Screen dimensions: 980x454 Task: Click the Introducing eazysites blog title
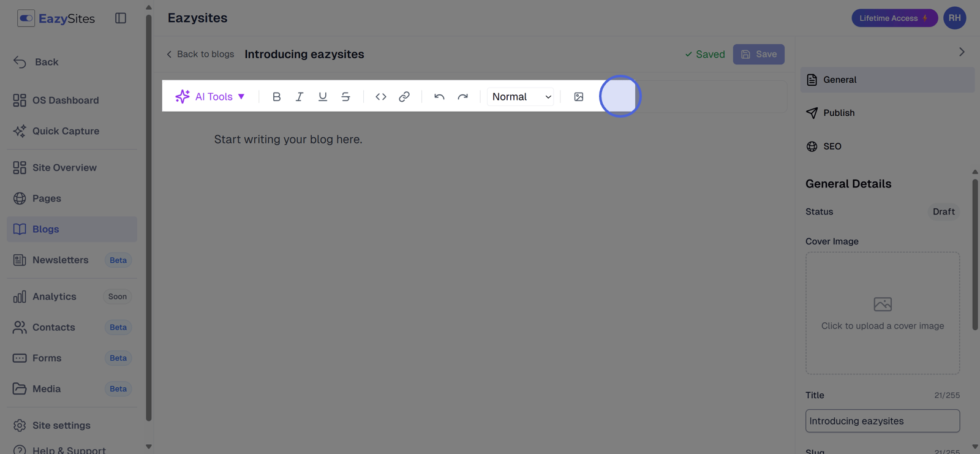[x=304, y=54]
